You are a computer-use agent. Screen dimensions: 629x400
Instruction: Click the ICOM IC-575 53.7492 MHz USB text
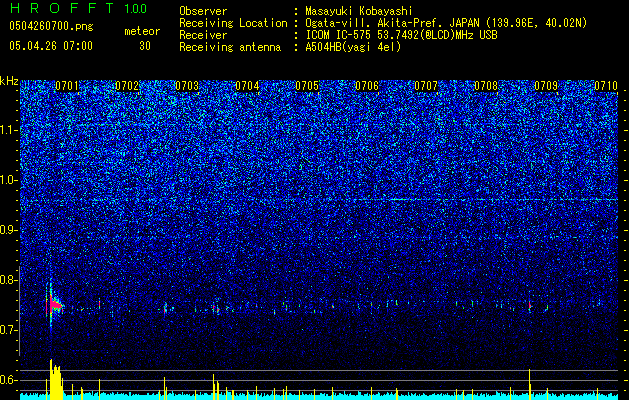(401, 35)
